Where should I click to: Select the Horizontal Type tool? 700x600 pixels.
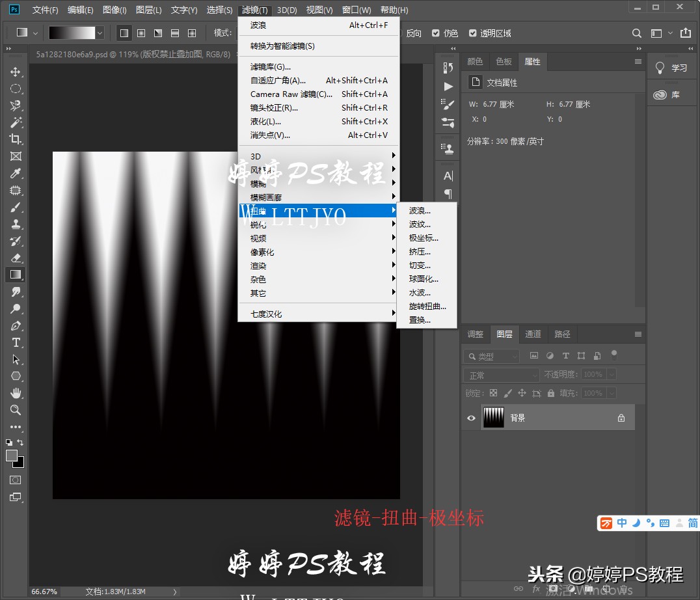16,342
